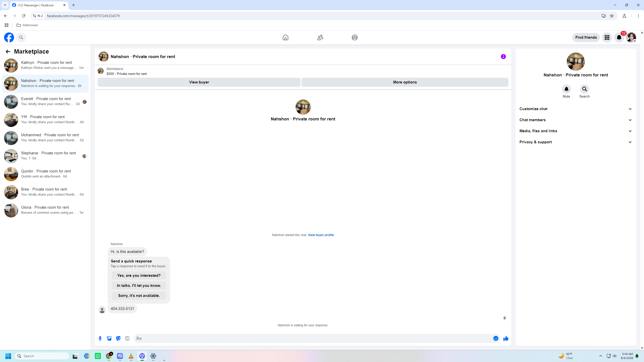644x362 pixels.
Task: Open the Facebook menu grid icon
Action: (607, 37)
